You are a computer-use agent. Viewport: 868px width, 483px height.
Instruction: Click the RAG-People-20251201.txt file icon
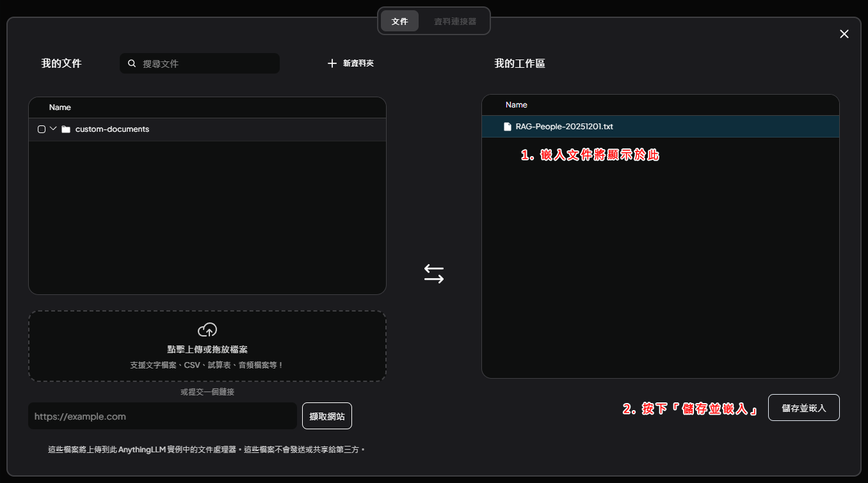[508, 127]
